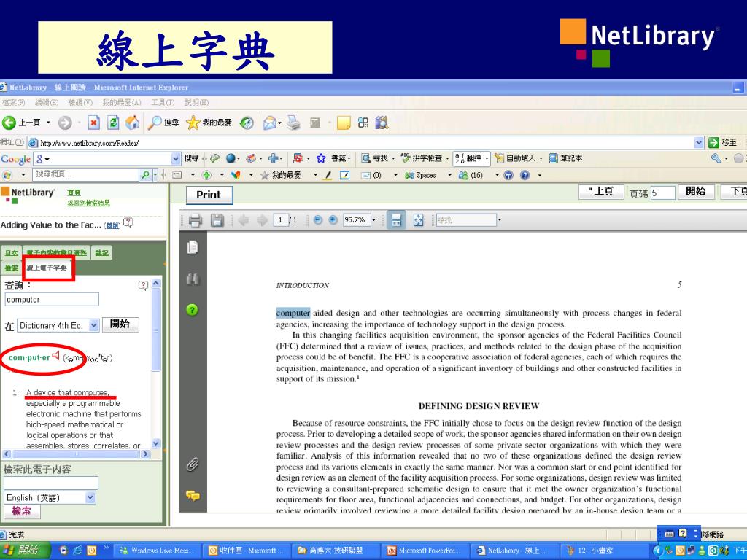
Task: Select the 線上電子字典 tab
Action: [x=47, y=268]
